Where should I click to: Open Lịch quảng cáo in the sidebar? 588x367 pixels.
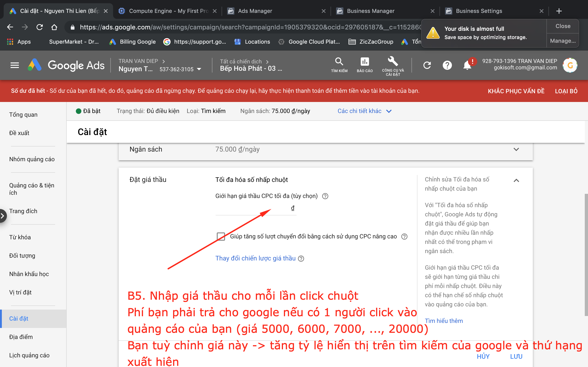point(29,355)
